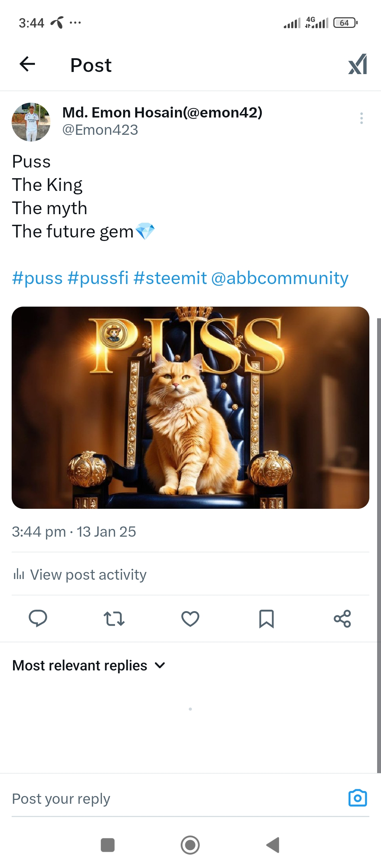Screen dimensions: 381x868
Task: Open Md. Emon Hosain's profile avatar
Action: coord(31,122)
